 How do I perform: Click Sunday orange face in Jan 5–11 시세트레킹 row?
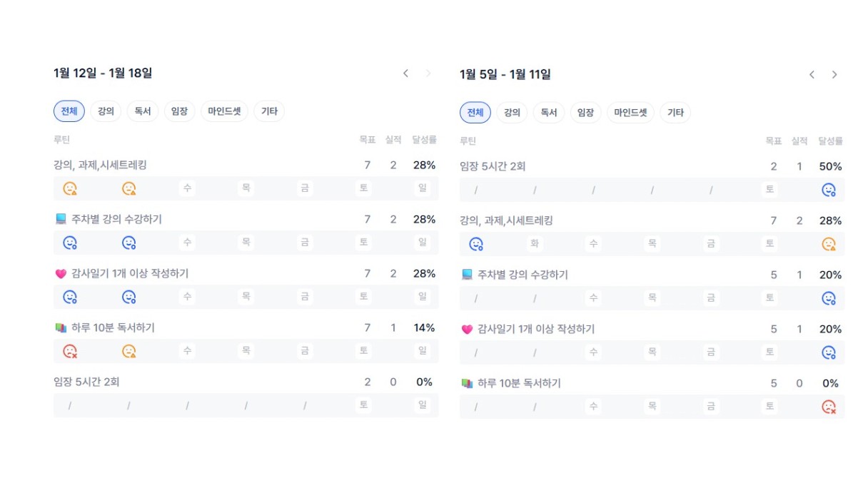829,244
